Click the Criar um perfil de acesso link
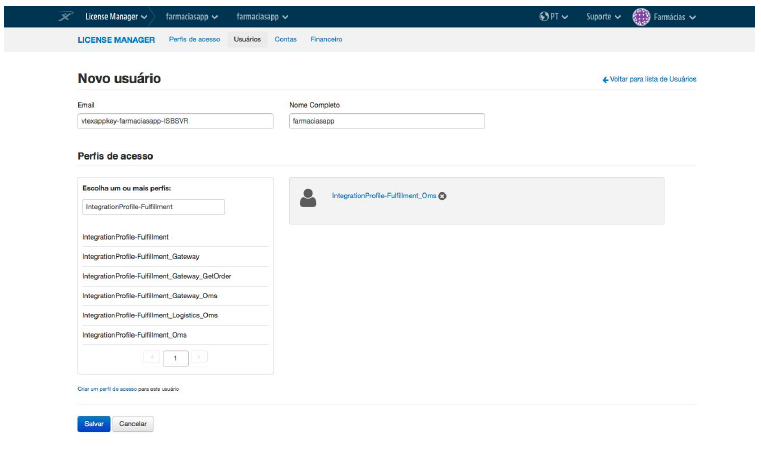Viewport: 761px width, 463px height. coord(107,388)
